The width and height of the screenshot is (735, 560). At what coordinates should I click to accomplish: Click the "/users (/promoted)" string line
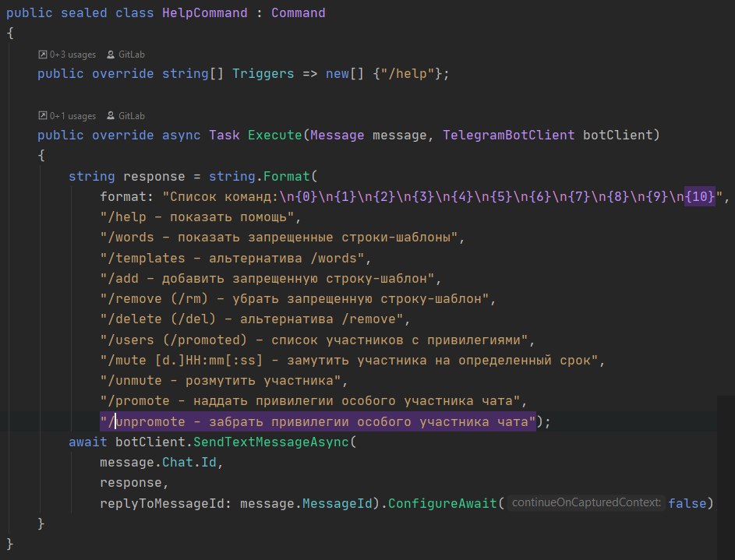coord(313,340)
